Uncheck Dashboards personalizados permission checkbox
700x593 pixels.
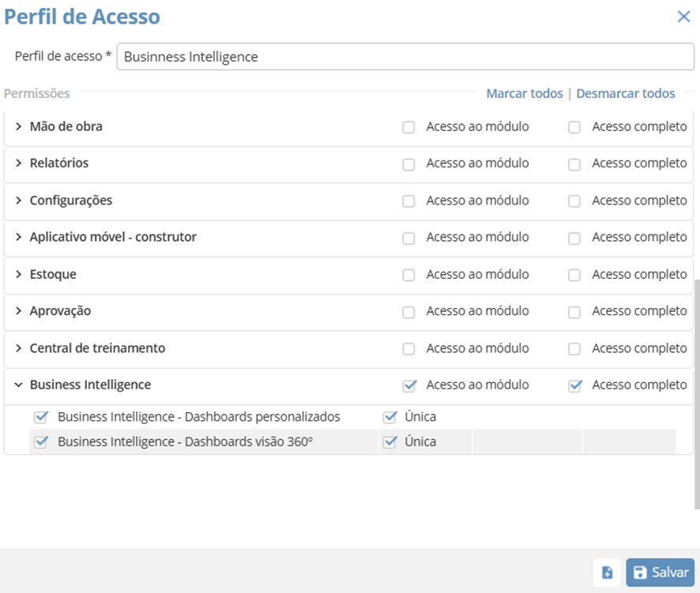click(41, 417)
